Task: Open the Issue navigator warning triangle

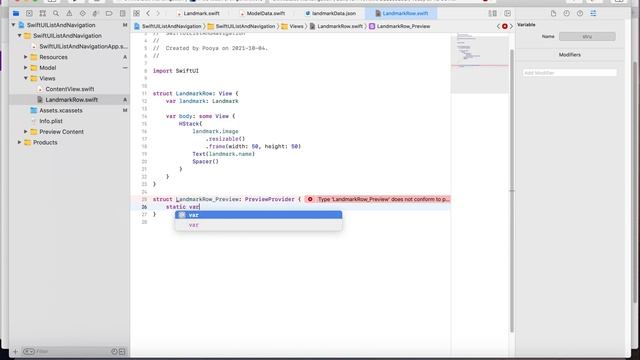Action: [69, 13]
